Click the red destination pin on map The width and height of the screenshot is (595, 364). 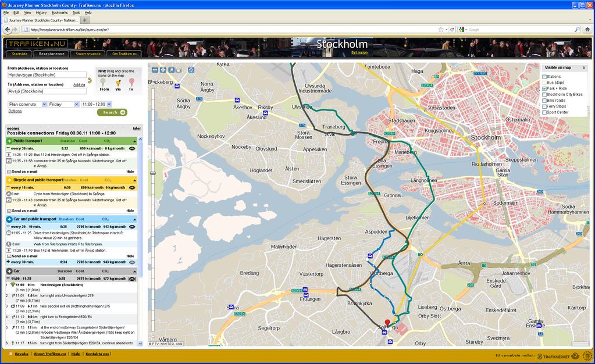coord(387,323)
